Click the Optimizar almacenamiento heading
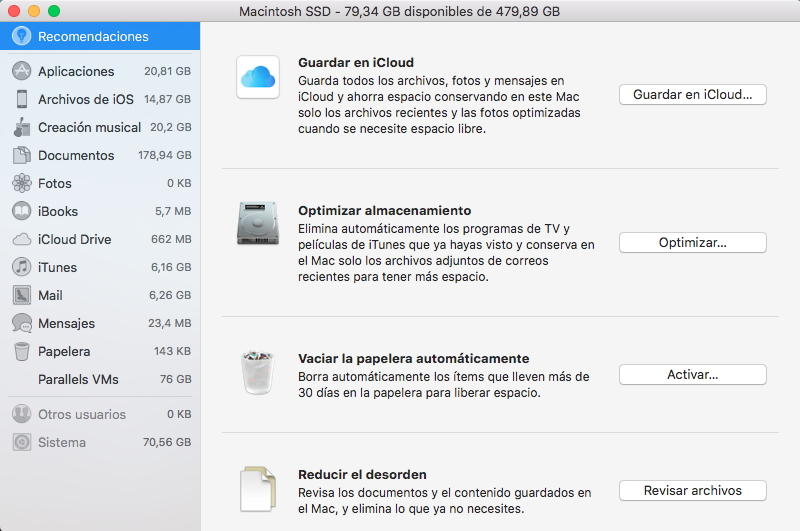This screenshot has height=531, width=800. point(384,210)
